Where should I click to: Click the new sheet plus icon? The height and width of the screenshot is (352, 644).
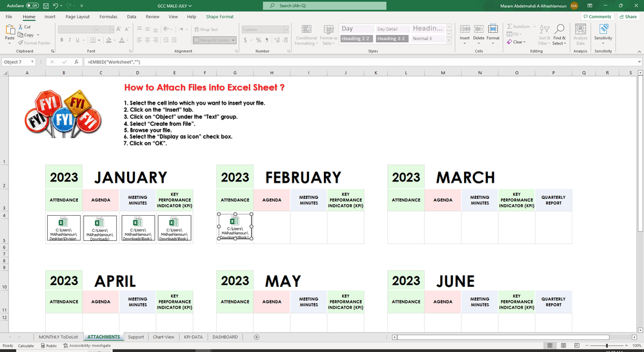[256, 337]
